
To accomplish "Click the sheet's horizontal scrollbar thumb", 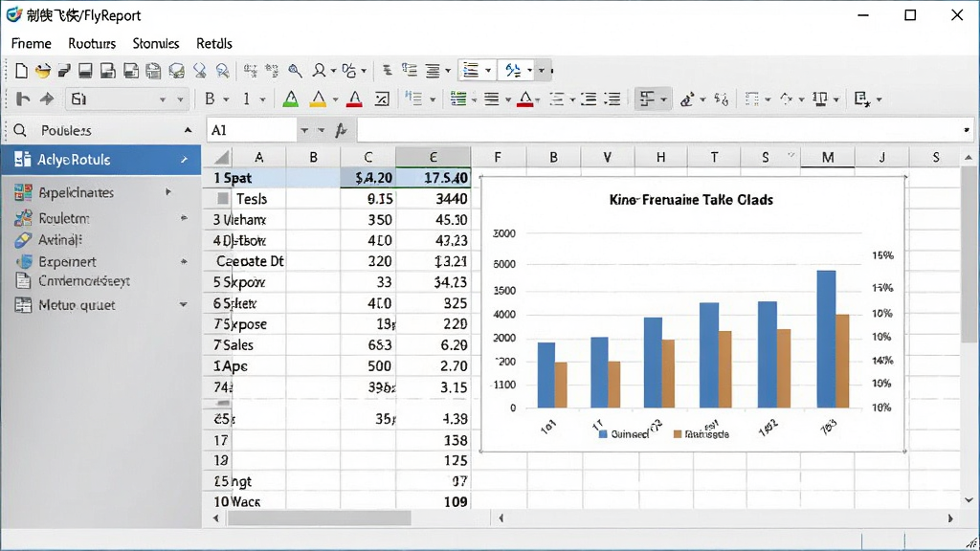I will coord(320,518).
